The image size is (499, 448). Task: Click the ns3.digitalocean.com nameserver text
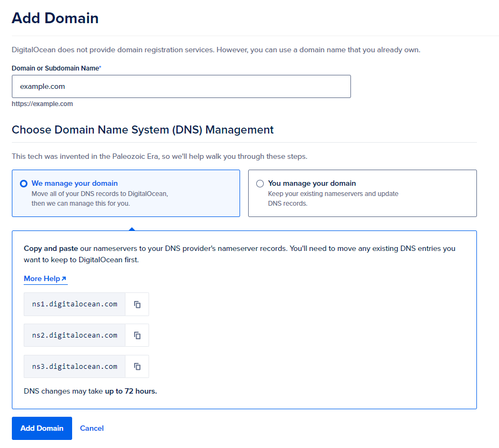(x=74, y=367)
